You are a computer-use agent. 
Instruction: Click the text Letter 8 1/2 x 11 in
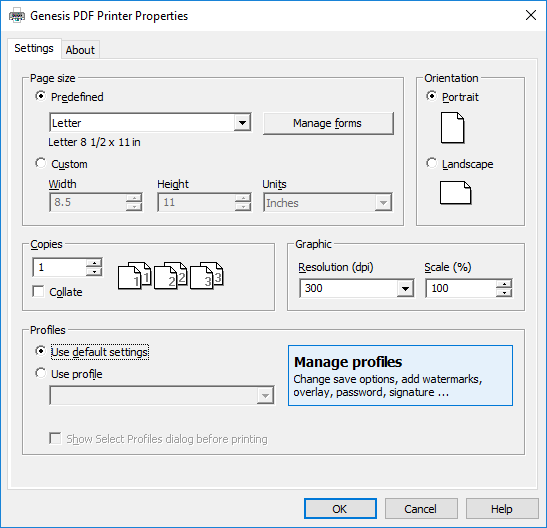click(x=94, y=142)
